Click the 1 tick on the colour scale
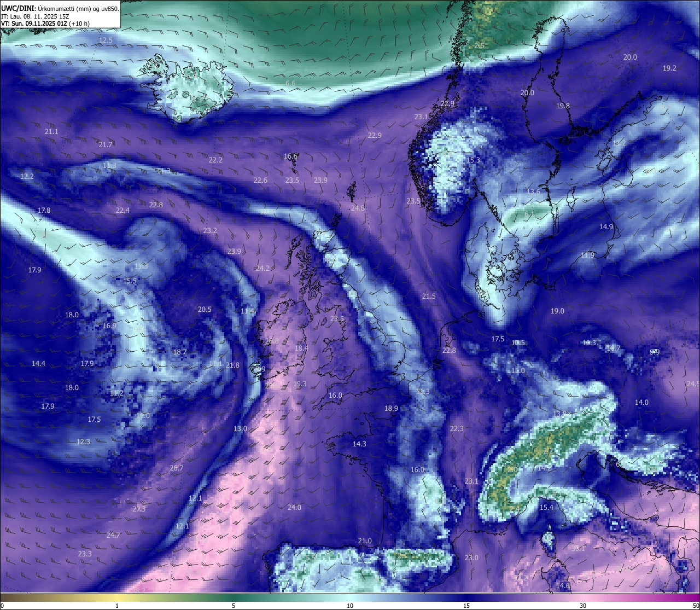 [117, 605]
